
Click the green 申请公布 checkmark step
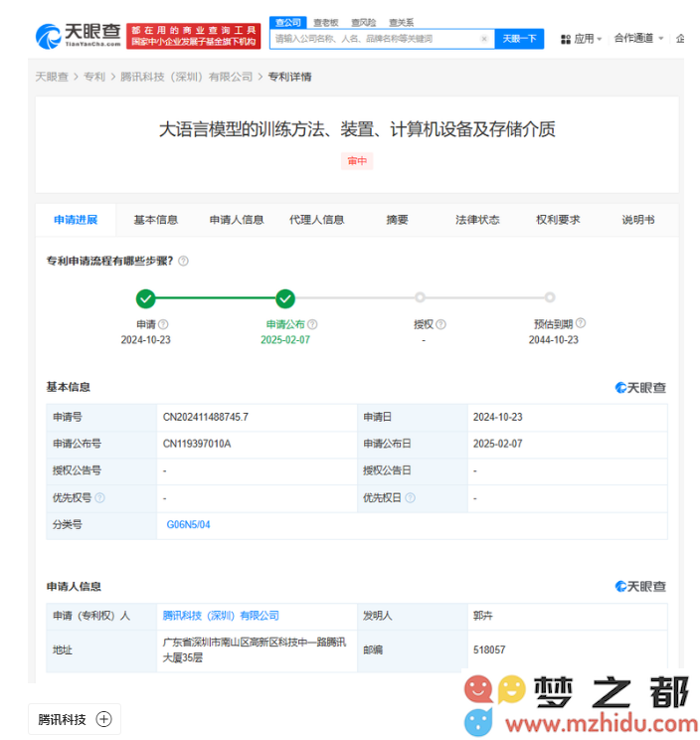pos(285,297)
